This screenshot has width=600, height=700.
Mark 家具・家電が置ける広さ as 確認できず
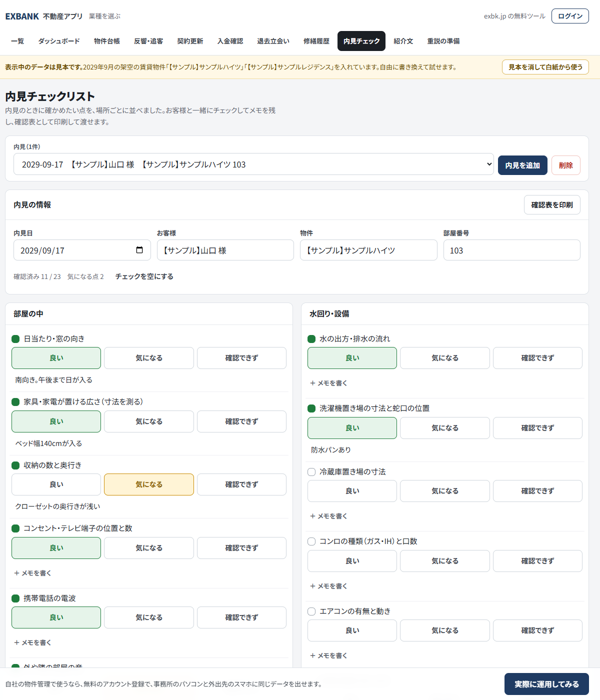(x=241, y=421)
